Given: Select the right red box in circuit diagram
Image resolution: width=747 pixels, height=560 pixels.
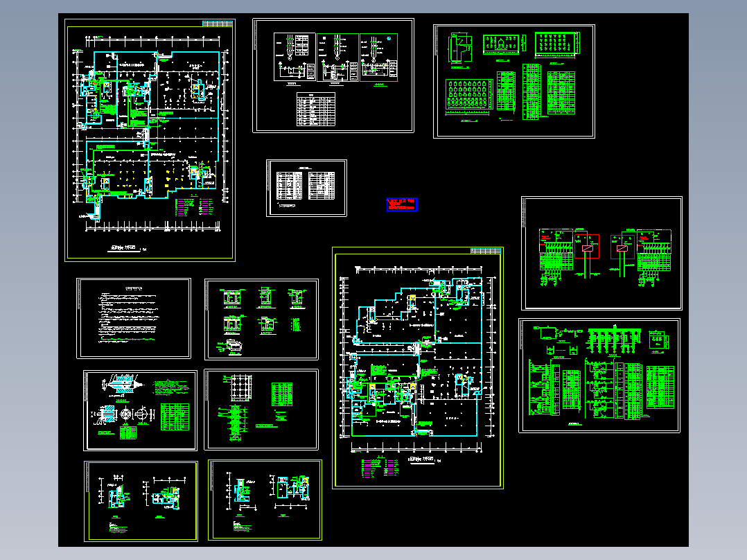Looking at the screenshot, I should click(x=623, y=247).
